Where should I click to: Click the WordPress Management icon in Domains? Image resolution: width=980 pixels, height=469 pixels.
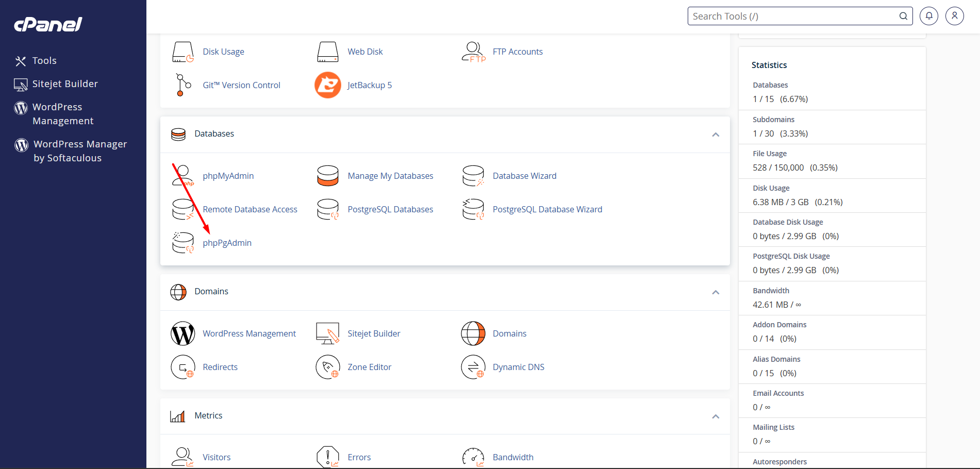183,333
